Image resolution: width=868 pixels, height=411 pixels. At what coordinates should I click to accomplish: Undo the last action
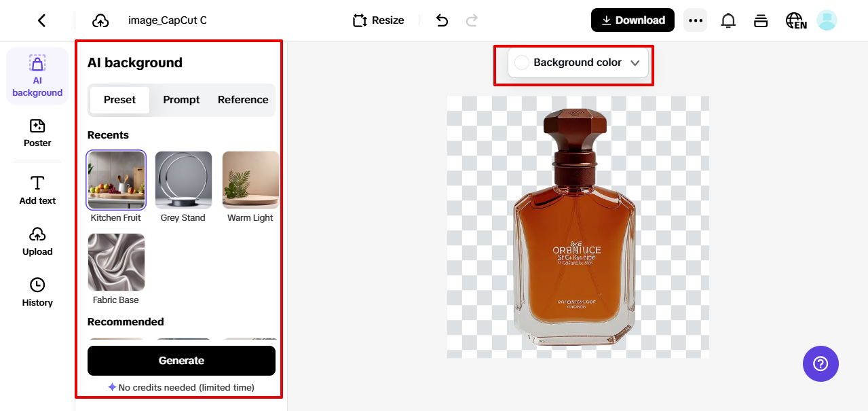441,20
